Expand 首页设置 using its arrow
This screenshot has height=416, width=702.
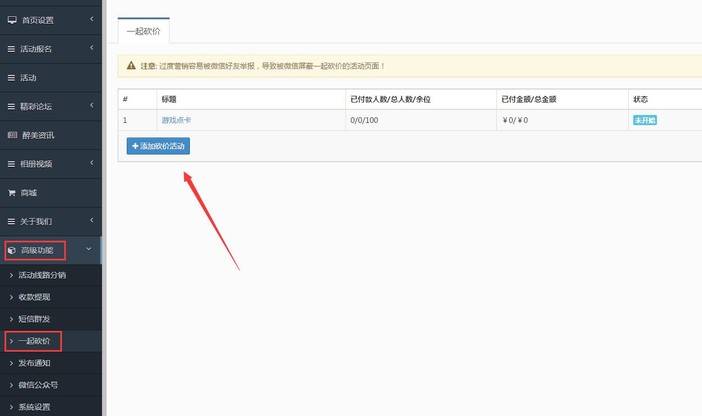coord(91,20)
